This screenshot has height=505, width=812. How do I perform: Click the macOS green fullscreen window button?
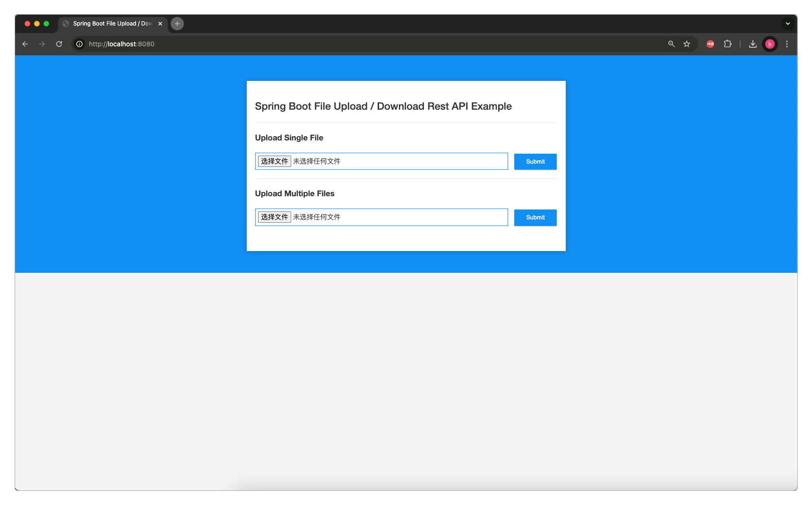click(46, 24)
